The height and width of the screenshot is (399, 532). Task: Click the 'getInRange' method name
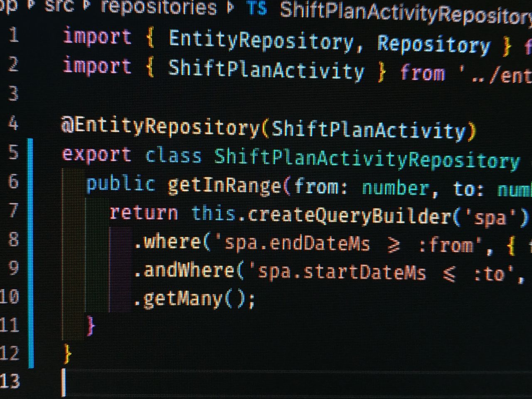point(224,185)
